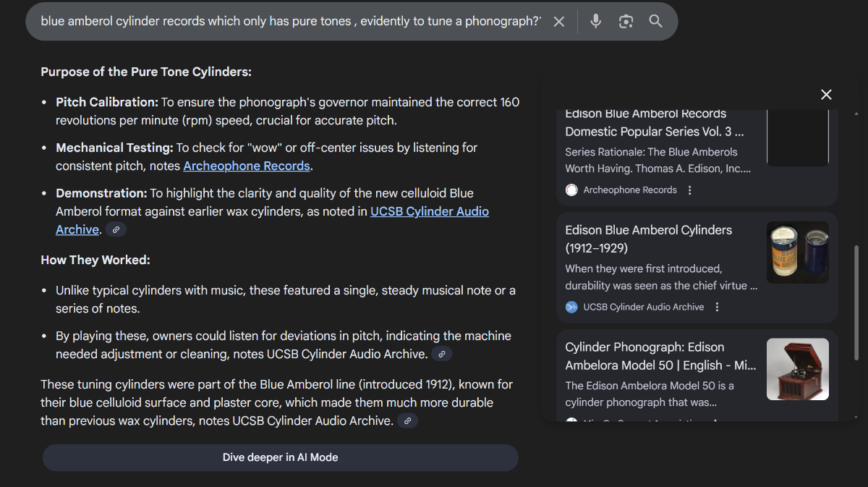Open Google Lens image search

point(626,22)
